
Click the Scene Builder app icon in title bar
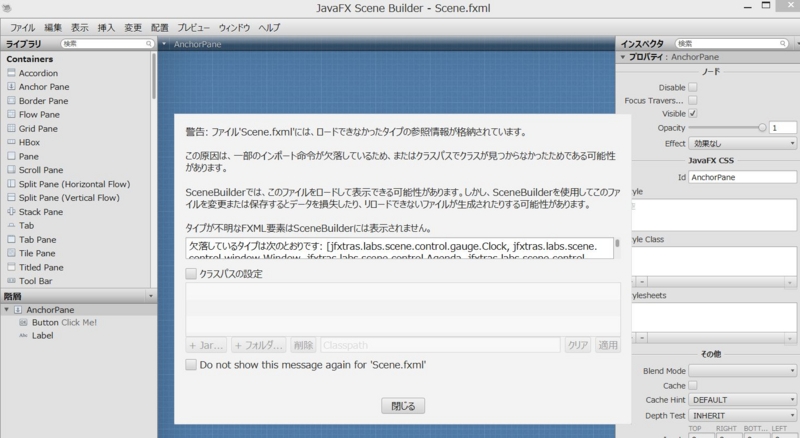7,8
